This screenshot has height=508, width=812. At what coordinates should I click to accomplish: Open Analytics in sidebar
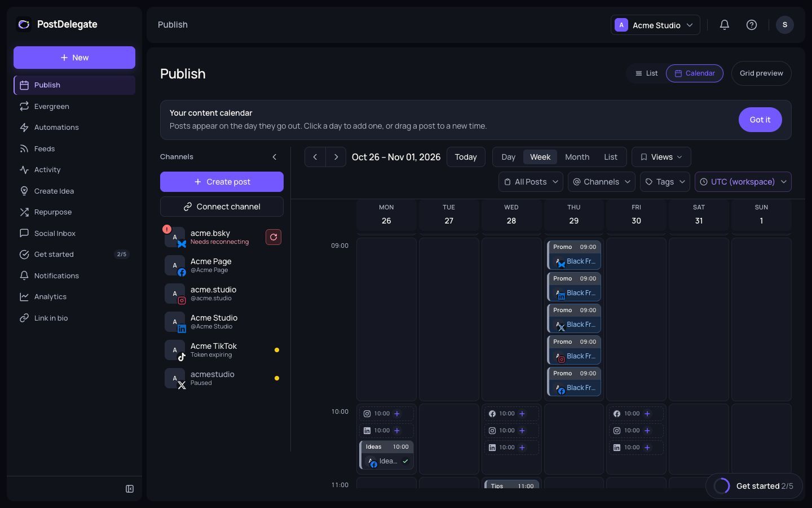74,297
